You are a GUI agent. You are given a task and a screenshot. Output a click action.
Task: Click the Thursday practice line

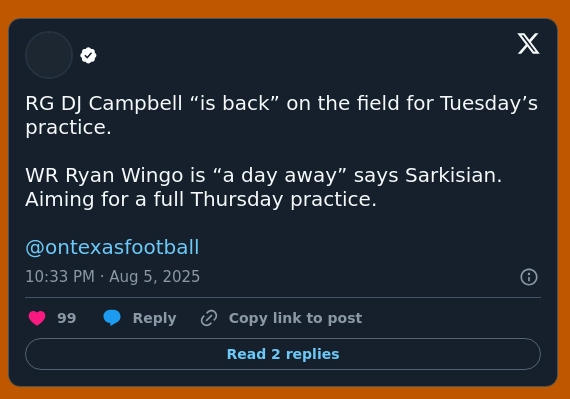click(201, 200)
